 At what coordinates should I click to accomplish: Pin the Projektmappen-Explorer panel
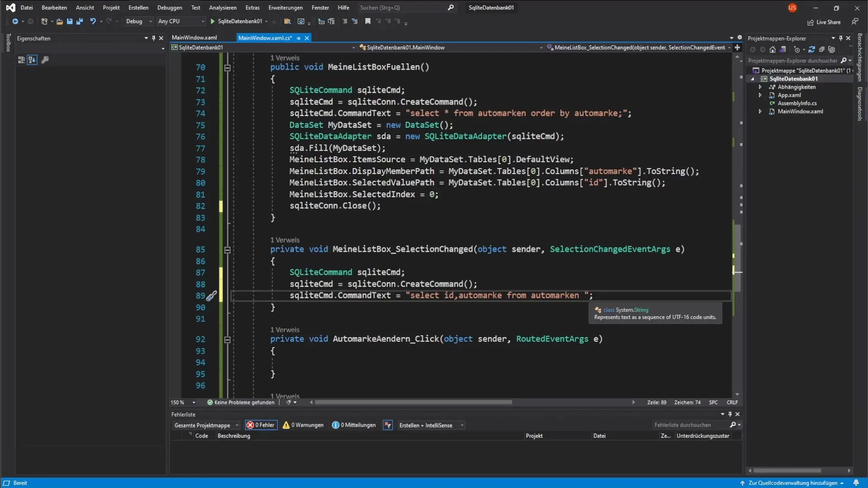[841, 38]
